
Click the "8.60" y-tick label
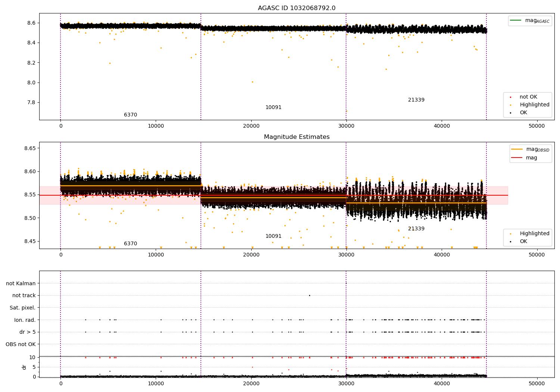tap(30, 172)
